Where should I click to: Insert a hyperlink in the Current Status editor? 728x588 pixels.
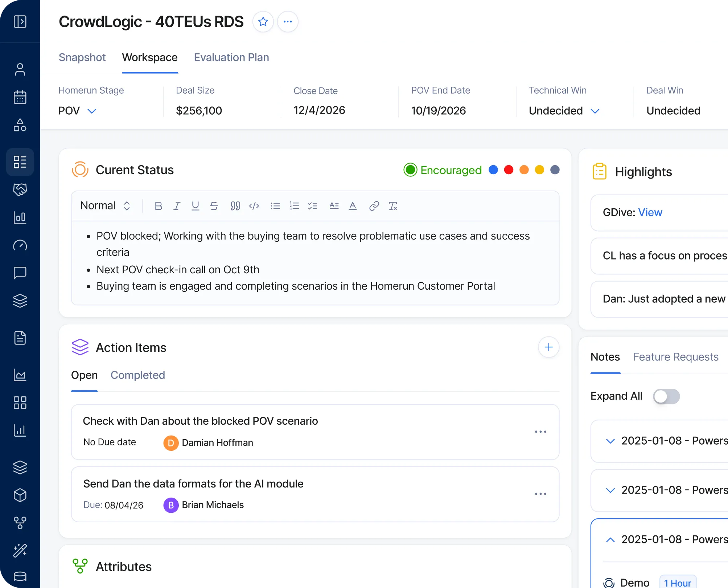click(x=374, y=206)
